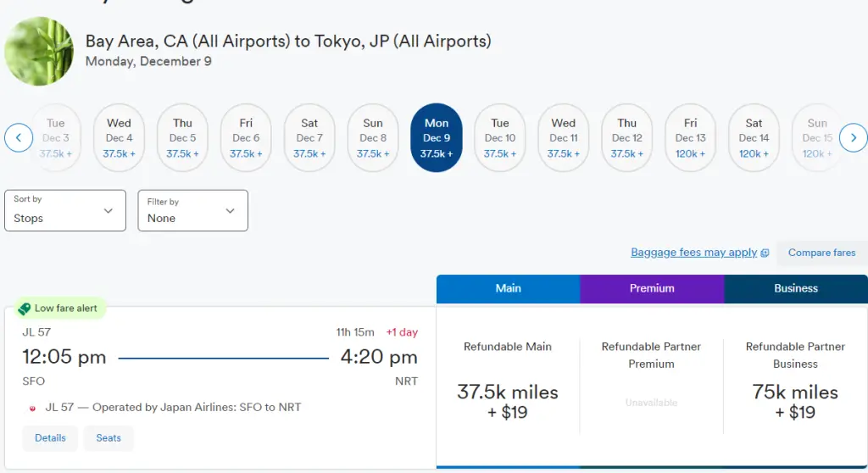Viewport: 868px width, 473px height.
Task: Select Wed Dec 4 date option
Action: click(119, 138)
